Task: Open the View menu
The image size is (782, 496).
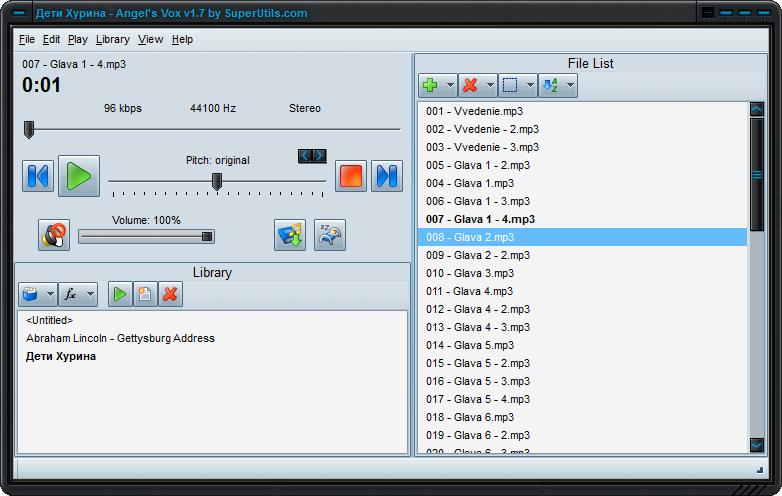Action: coord(151,39)
